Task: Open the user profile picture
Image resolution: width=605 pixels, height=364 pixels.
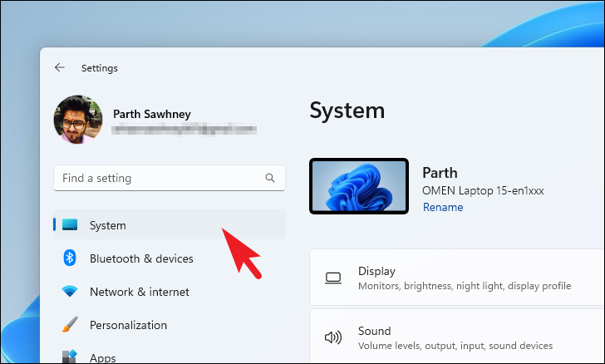Action: [x=78, y=120]
